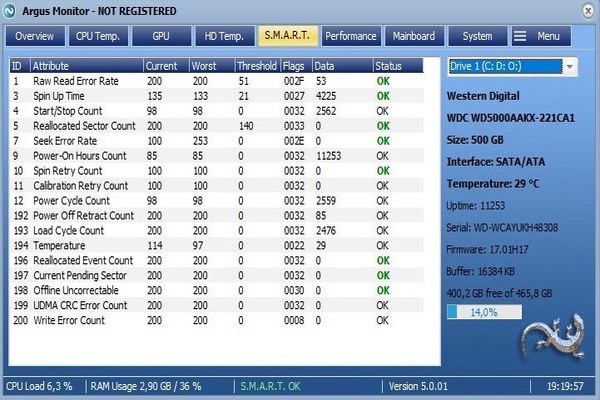Click the Argus Monitor app icon in title bar
The width and height of the screenshot is (600, 400).
coord(11,10)
